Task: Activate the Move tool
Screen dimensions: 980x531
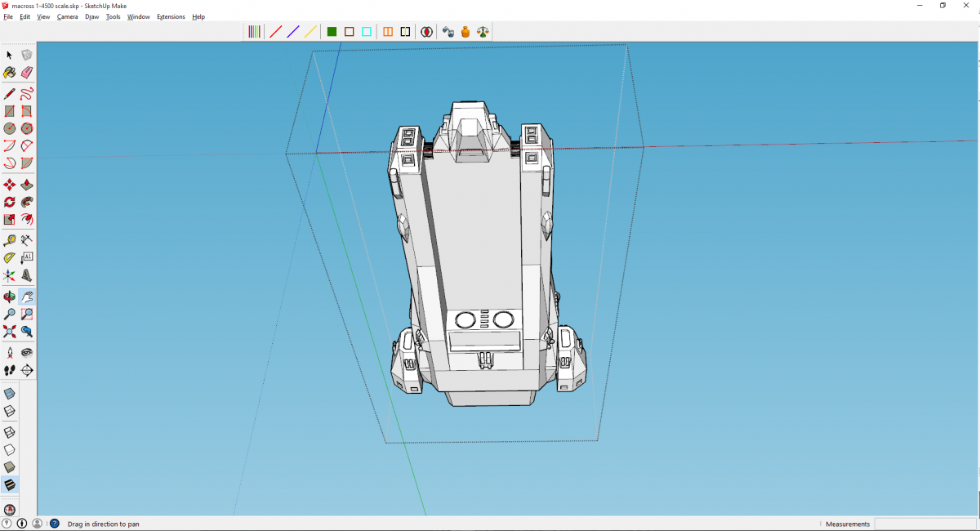Action: (10, 185)
